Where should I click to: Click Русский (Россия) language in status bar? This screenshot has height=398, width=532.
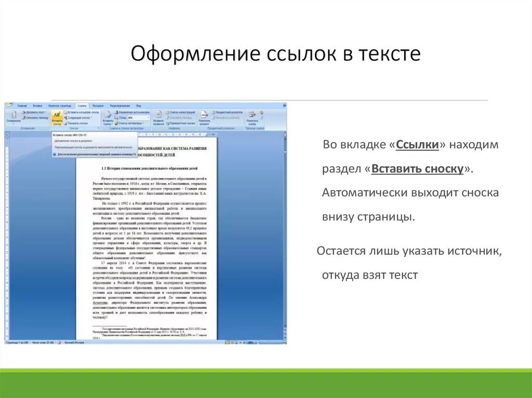74,343
